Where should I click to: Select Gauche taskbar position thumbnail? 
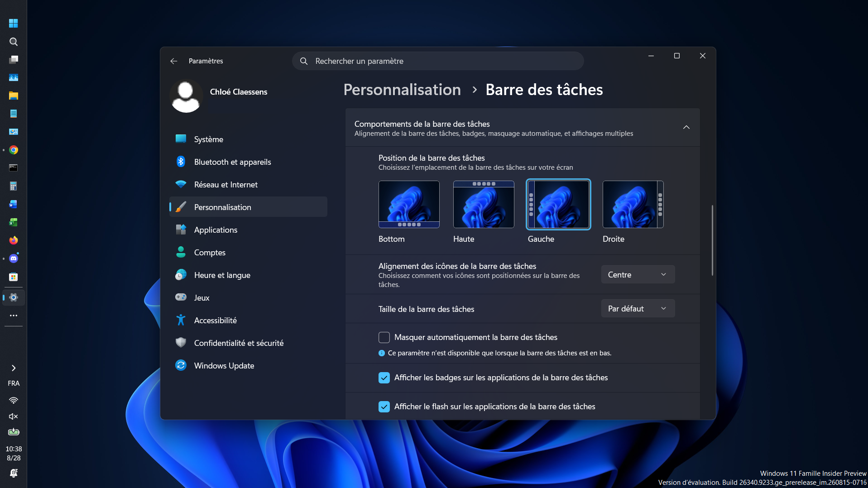(x=558, y=204)
